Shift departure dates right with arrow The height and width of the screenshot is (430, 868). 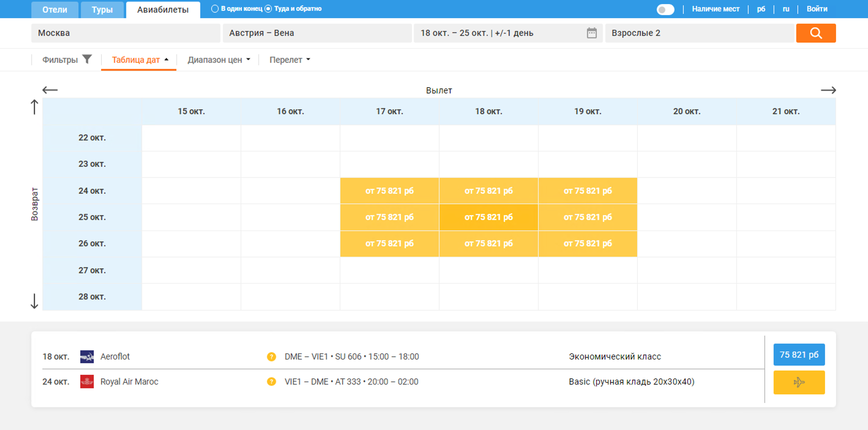point(828,90)
